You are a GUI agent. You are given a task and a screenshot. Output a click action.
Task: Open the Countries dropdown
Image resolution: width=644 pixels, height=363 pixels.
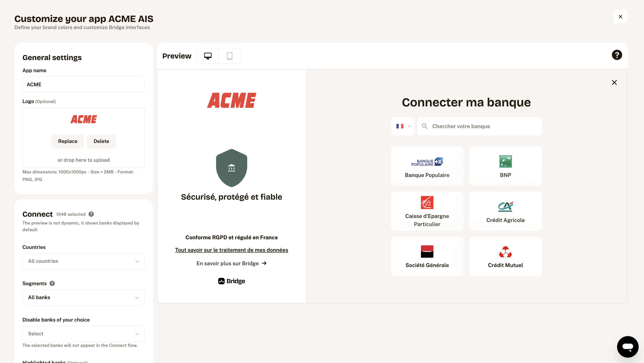click(83, 261)
